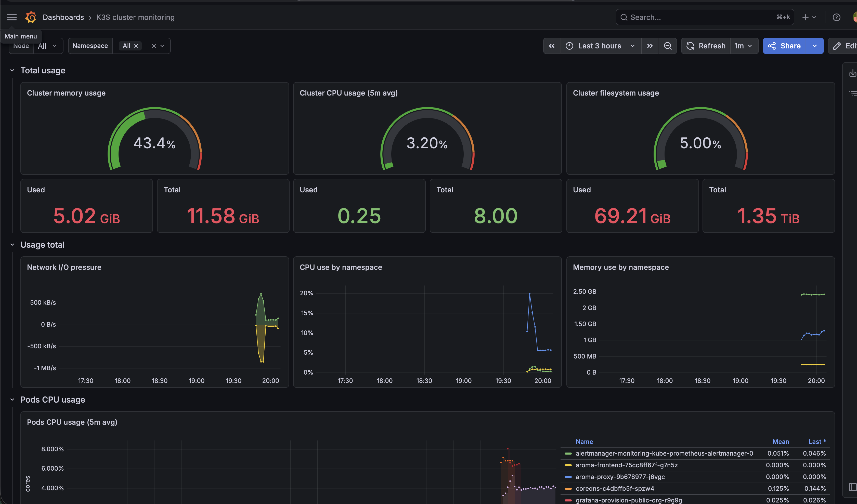
Task: Zoom out the time range
Action: click(668, 46)
